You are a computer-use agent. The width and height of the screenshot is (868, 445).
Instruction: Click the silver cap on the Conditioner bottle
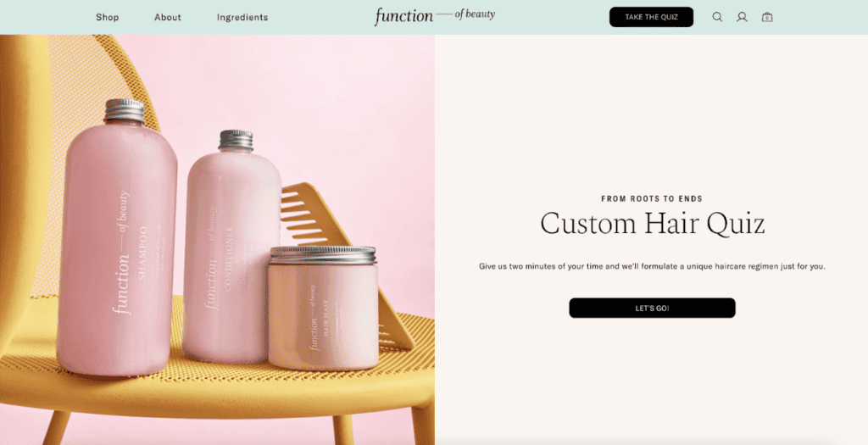click(x=236, y=140)
